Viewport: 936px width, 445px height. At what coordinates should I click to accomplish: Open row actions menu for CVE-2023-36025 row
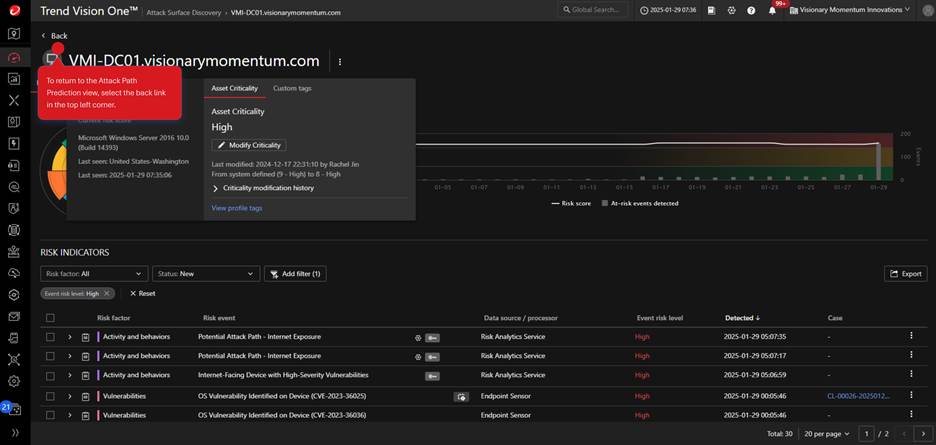pyautogui.click(x=911, y=395)
